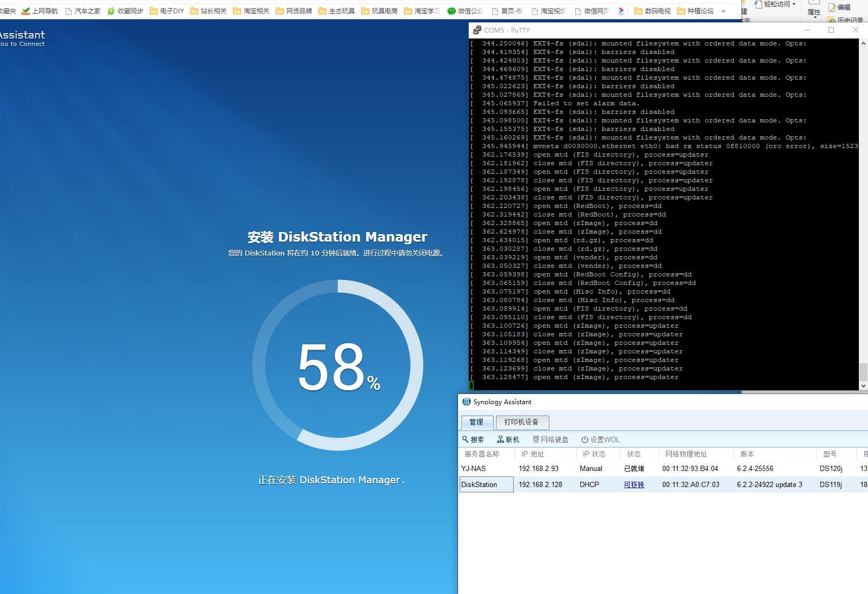Click the Synology Assistant title bar icon
Viewport: 868px width, 594px height.
tap(466, 402)
